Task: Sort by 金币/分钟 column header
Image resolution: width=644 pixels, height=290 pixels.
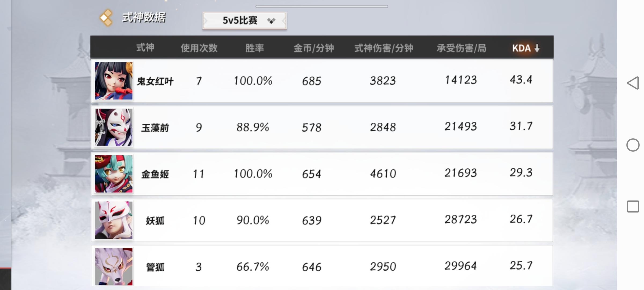Action: coord(313,48)
